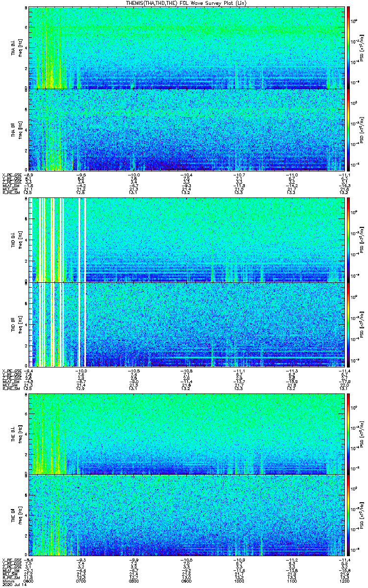Image resolution: width=368 pixels, height=588 pixels.
Task: Click the 0700 time tick label
Action: coord(81,581)
